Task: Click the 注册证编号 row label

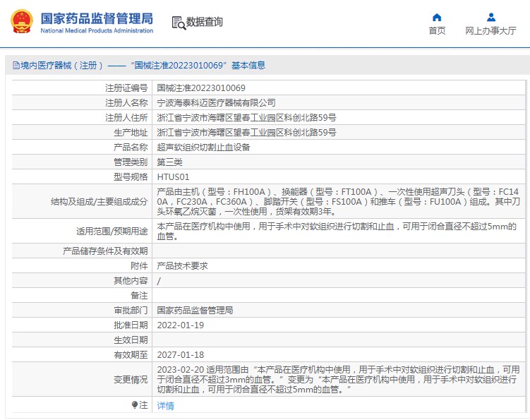Action: click(126, 88)
